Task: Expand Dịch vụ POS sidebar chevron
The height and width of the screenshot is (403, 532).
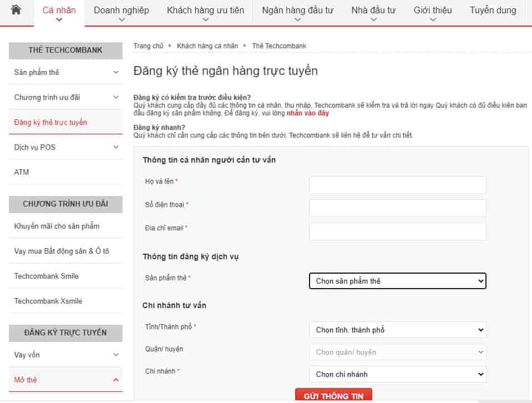Action: (x=116, y=147)
